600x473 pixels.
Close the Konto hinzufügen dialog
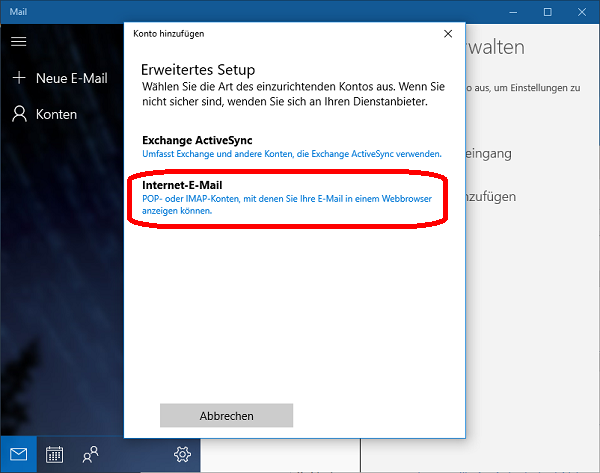coord(447,33)
